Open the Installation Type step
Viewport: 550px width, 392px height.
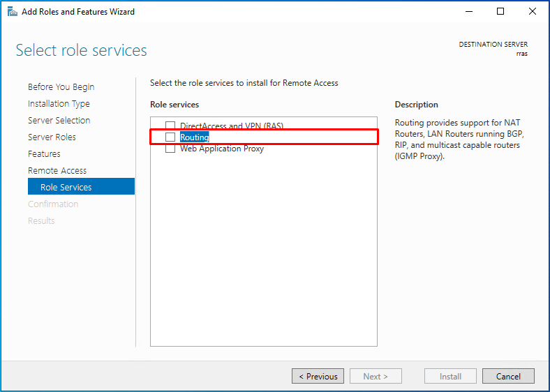tap(59, 104)
